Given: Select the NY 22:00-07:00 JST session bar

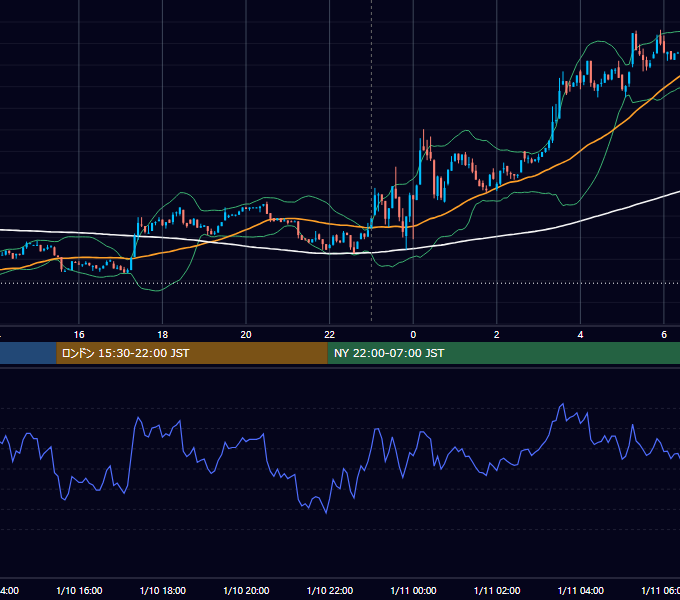Looking at the screenshot, I should (503, 353).
